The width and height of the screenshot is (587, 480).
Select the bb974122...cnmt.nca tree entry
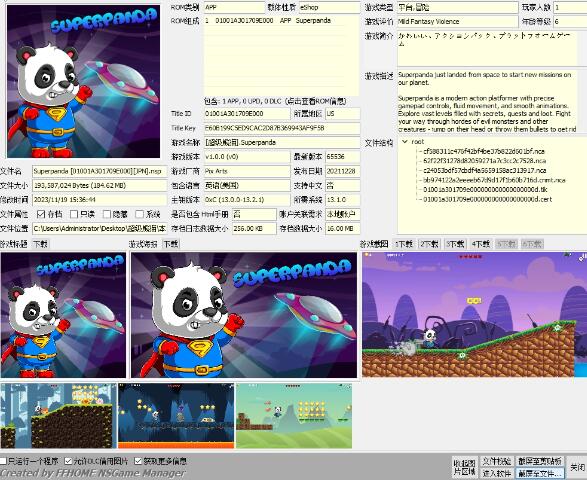(494, 180)
